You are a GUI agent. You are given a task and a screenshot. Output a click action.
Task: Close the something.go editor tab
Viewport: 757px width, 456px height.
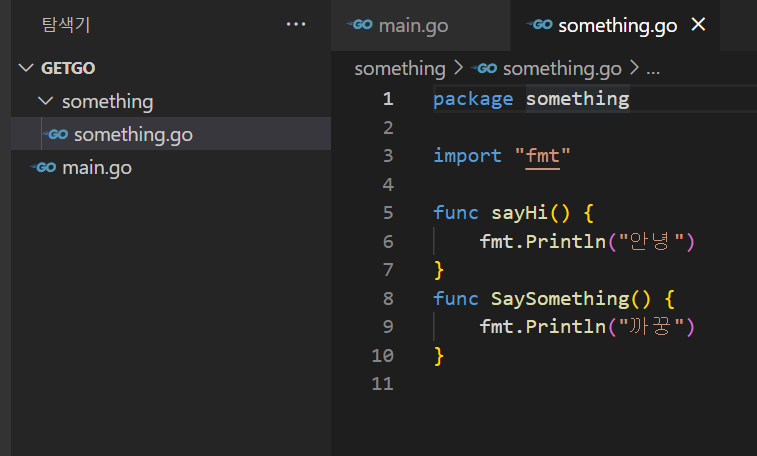(698, 24)
